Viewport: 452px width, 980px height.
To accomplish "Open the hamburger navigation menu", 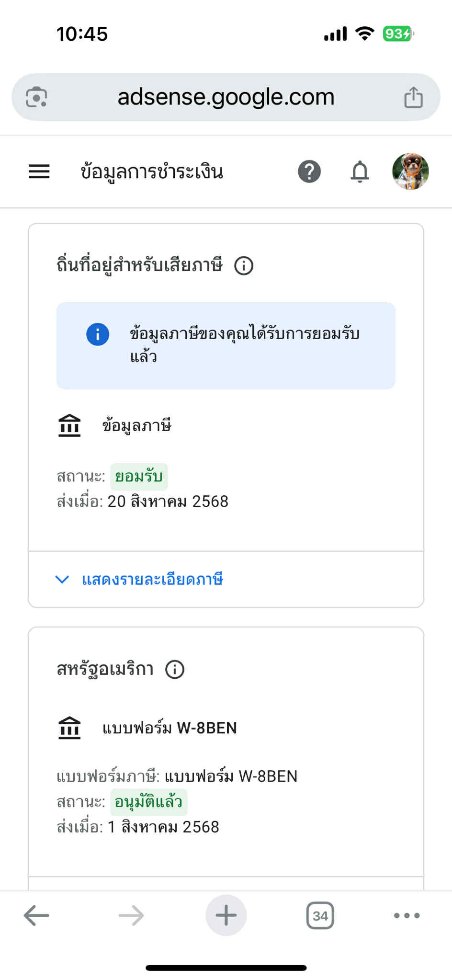I will click(39, 171).
